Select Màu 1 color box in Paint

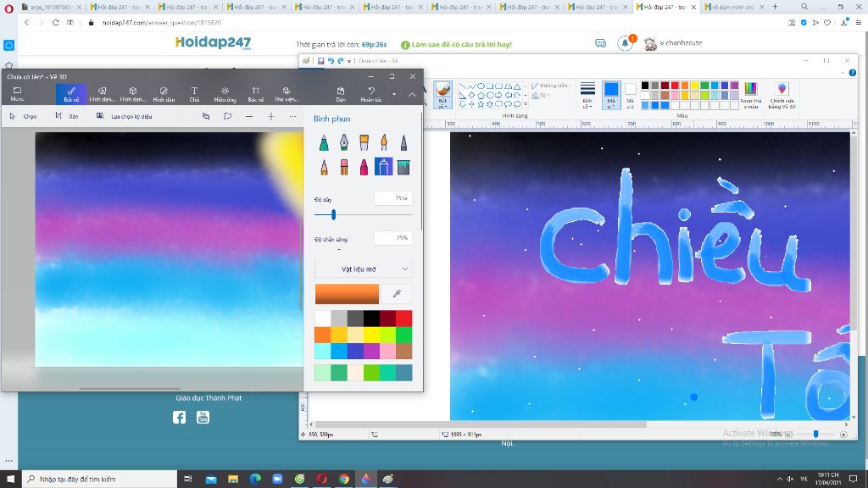pos(611,95)
